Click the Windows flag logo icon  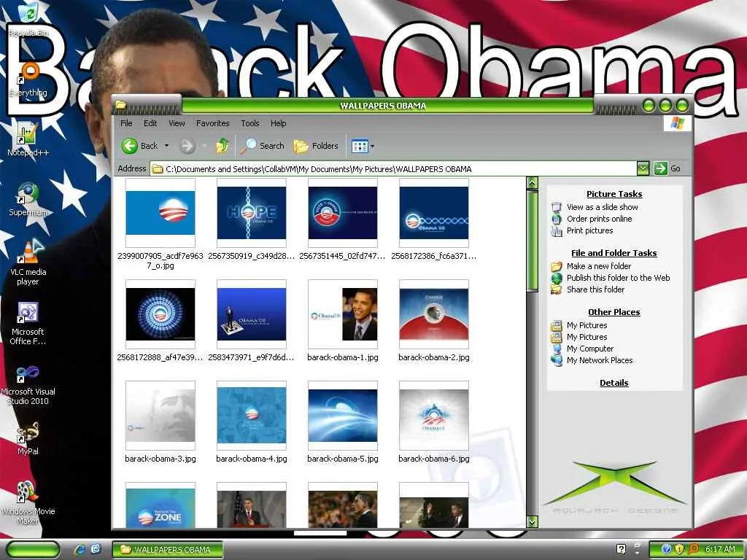[x=678, y=122]
